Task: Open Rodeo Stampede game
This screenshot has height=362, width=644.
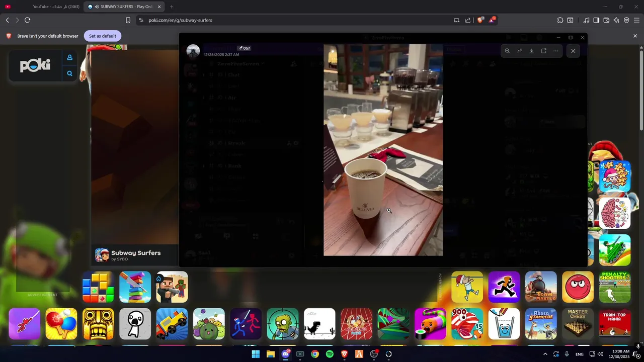Action: [x=541, y=324]
